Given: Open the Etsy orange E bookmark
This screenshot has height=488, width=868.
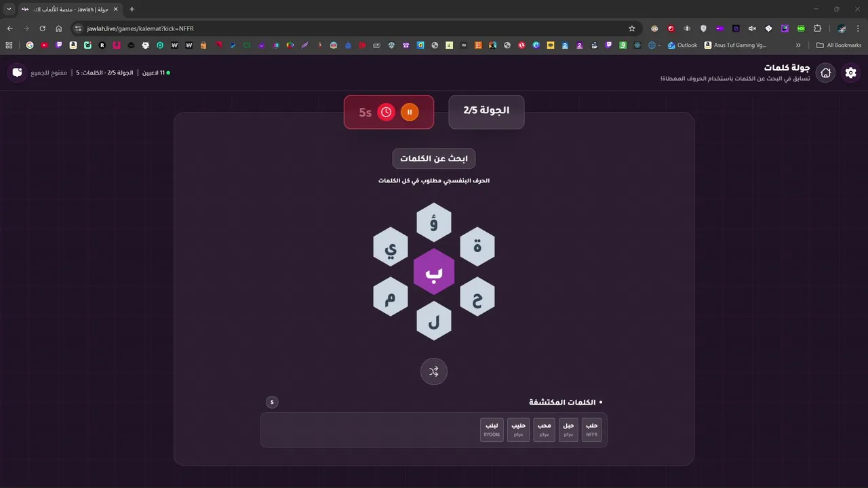Looking at the screenshot, I should 478,45.
